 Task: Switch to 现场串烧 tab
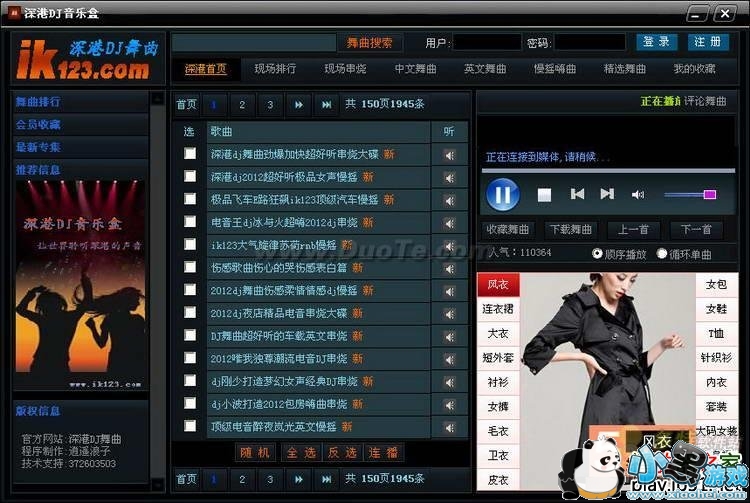click(345, 69)
